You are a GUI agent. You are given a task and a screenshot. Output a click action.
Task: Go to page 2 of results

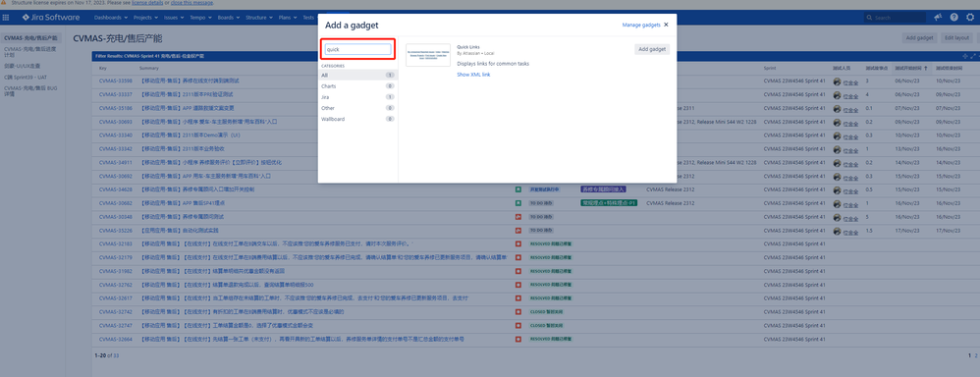[976, 355]
